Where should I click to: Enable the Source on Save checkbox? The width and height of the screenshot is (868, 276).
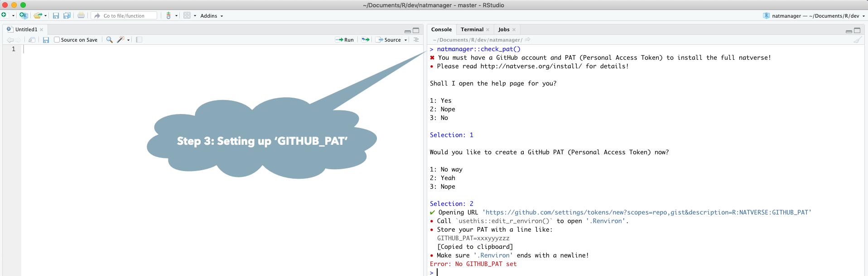[x=57, y=40]
